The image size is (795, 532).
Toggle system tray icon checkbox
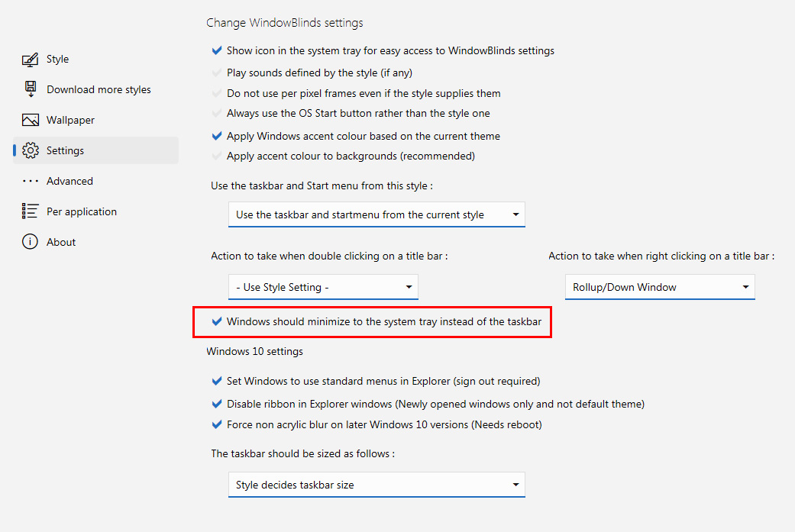click(217, 51)
